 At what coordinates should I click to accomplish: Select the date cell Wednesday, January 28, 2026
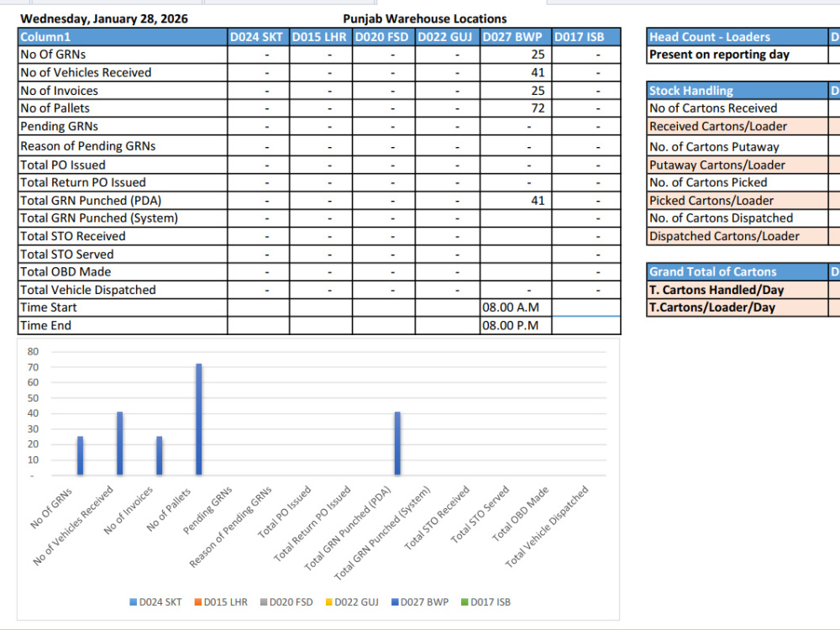[104, 18]
